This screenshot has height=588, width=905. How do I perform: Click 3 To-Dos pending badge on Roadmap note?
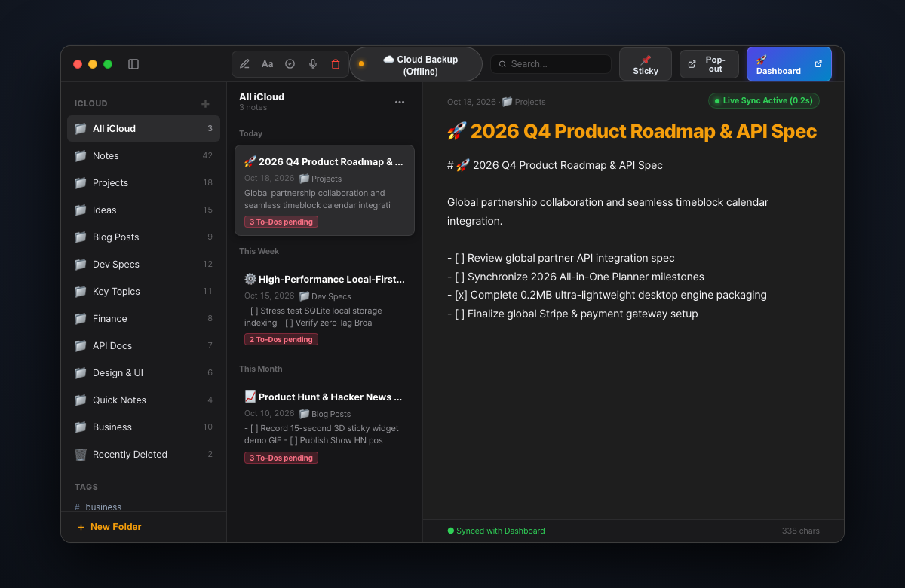coord(281,222)
